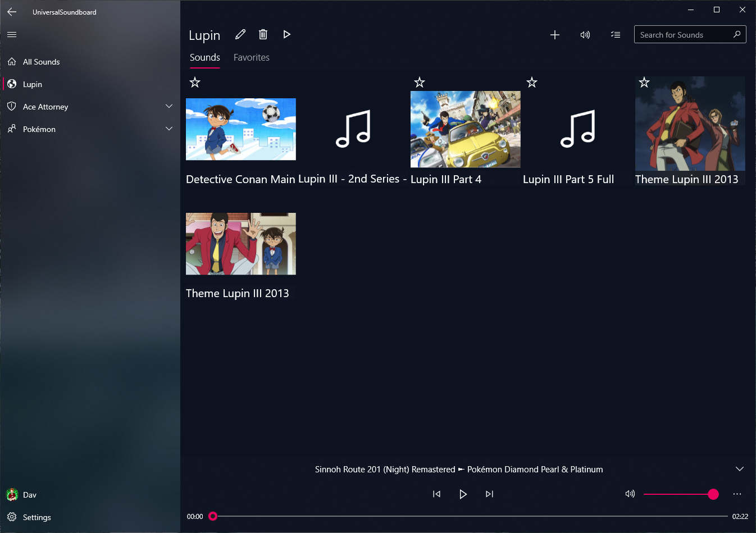Skip to next track
This screenshot has height=533, width=756.
(489, 494)
